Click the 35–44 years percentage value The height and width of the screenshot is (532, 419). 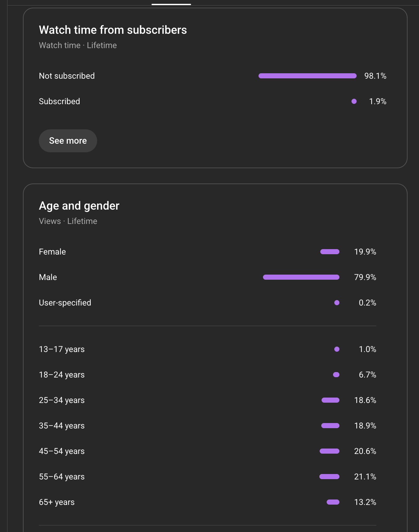365,426
